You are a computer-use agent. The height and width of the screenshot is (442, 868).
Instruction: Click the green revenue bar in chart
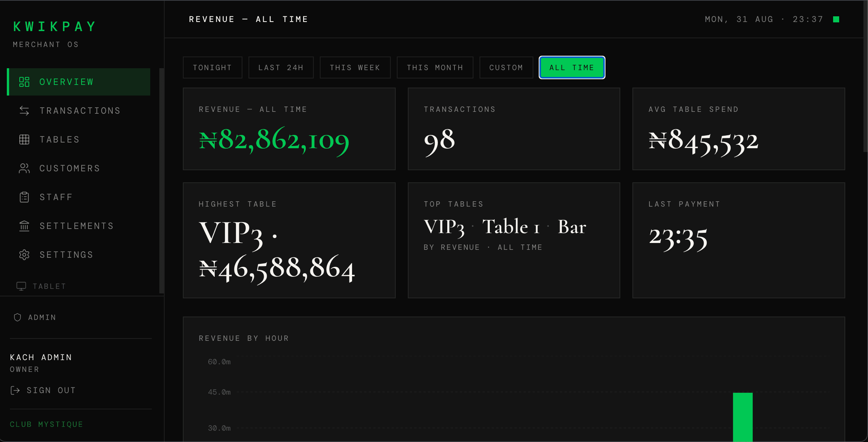743,417
